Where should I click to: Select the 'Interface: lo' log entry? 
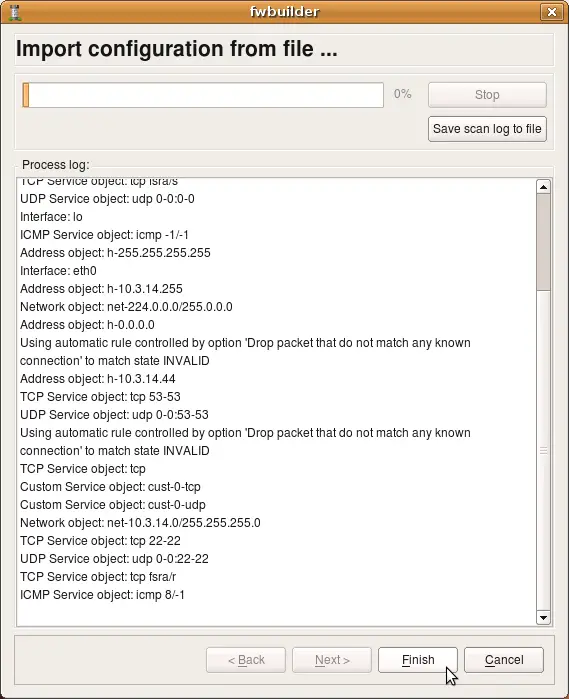point(51,217)
